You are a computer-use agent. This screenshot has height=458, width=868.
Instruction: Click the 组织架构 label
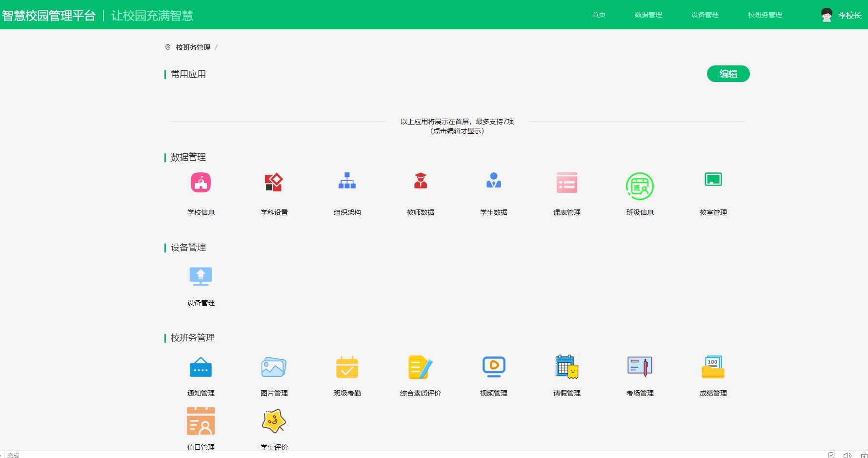[x=347, y=212]
